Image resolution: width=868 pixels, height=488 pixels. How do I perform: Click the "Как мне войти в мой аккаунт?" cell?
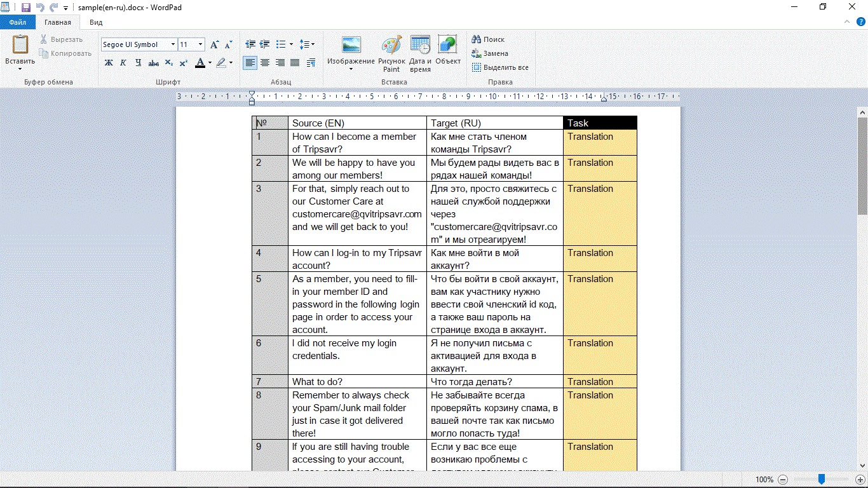coord(495,259)
